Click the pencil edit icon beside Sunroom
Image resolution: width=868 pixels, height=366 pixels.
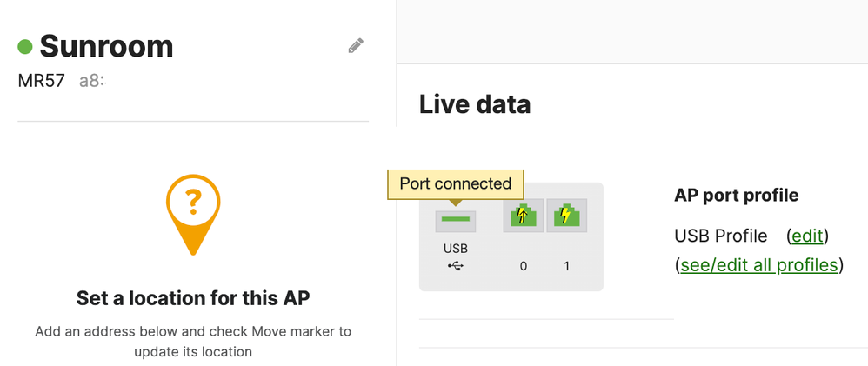tap(356, 46)
